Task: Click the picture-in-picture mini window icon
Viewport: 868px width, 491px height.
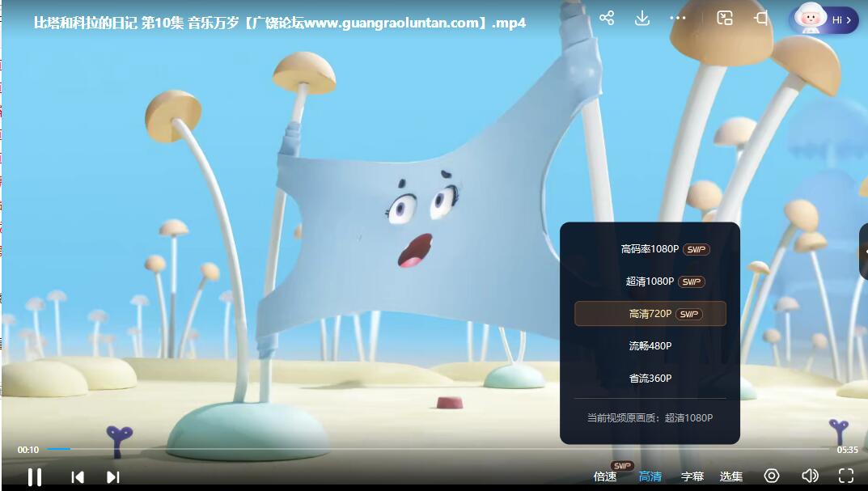Action: 725,19
